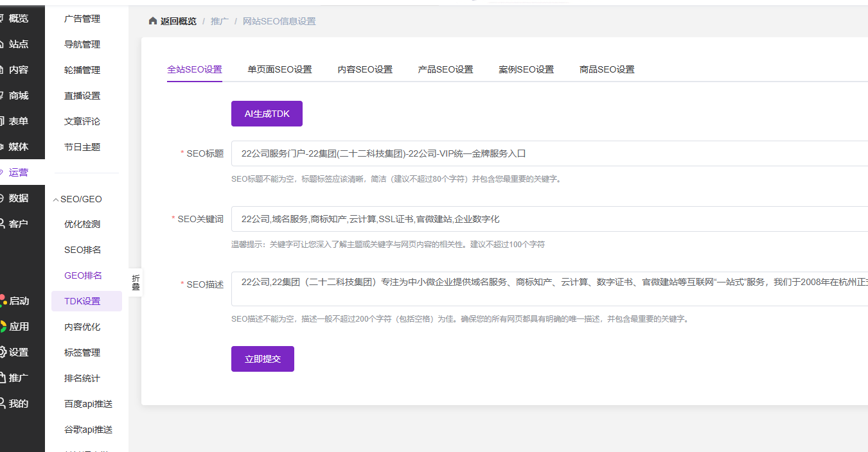Click the AI生成TDK button

tap(267, 114)
